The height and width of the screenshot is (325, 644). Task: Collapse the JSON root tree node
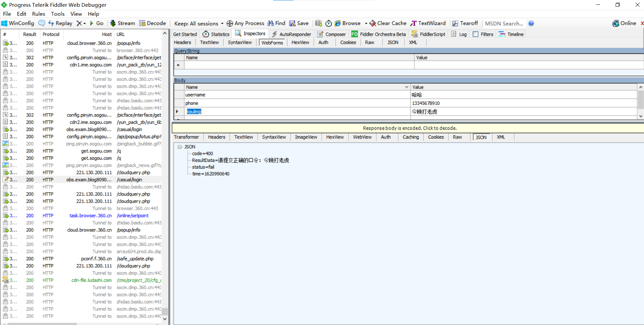pyautogui.click(x=180, y=147)
